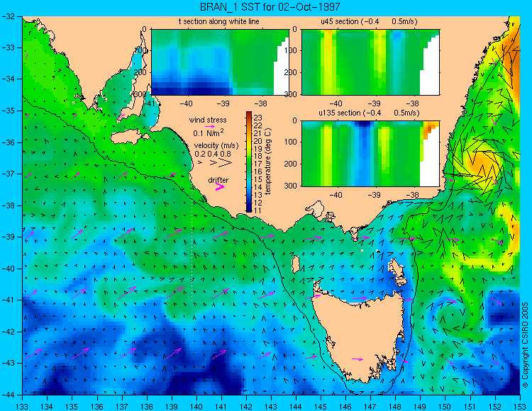
Task: Click the magenta wind stress legend arrow
Action: 210,127
